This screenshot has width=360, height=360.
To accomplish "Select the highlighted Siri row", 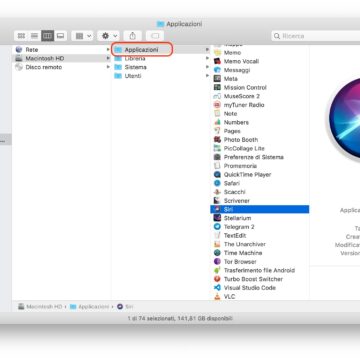I will tap(260, 209).
